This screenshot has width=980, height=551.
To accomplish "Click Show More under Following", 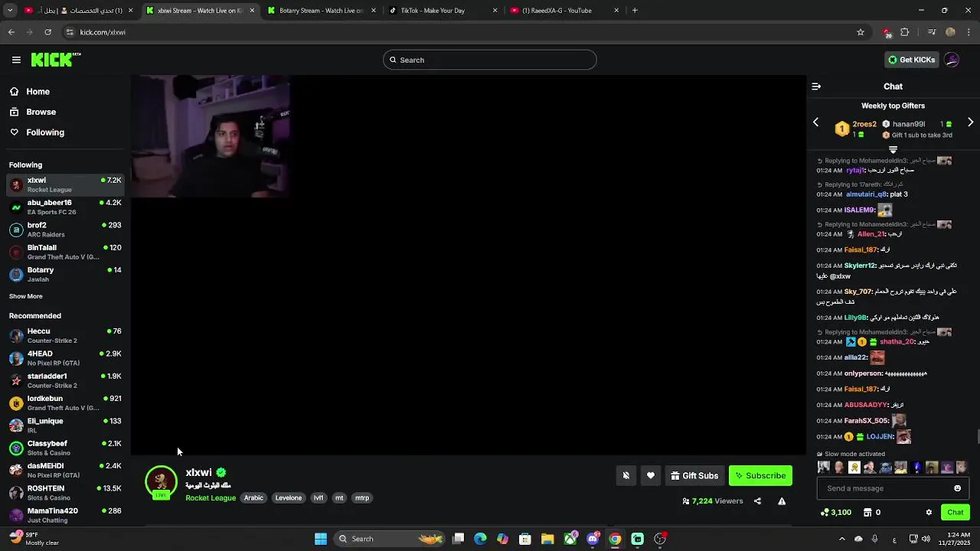I will tap(25, 296).
